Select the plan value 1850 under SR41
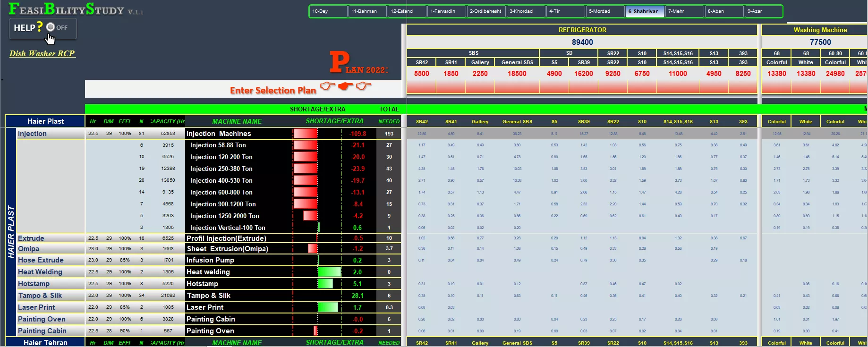 tap(451, 74)
